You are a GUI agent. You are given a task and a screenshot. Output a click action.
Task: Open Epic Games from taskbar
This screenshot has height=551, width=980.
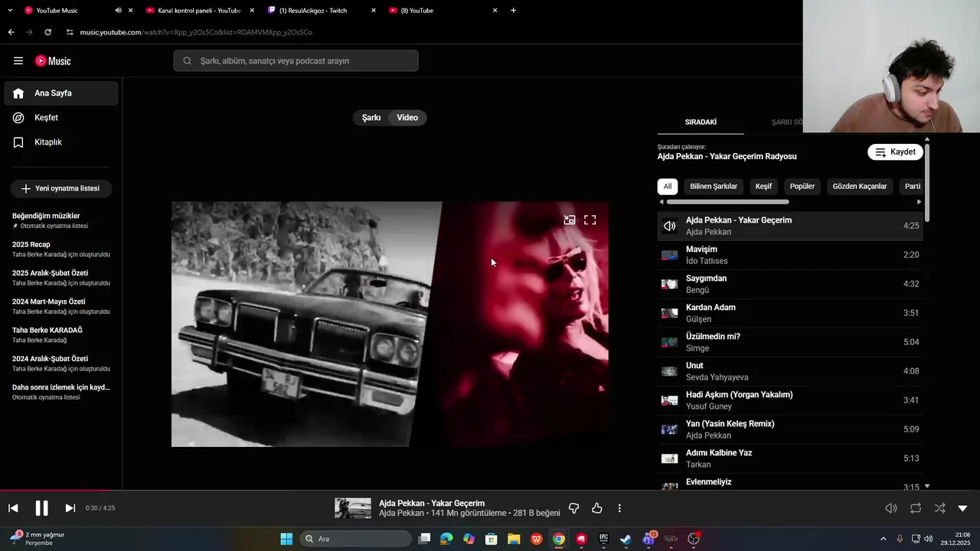coord(603,539)
